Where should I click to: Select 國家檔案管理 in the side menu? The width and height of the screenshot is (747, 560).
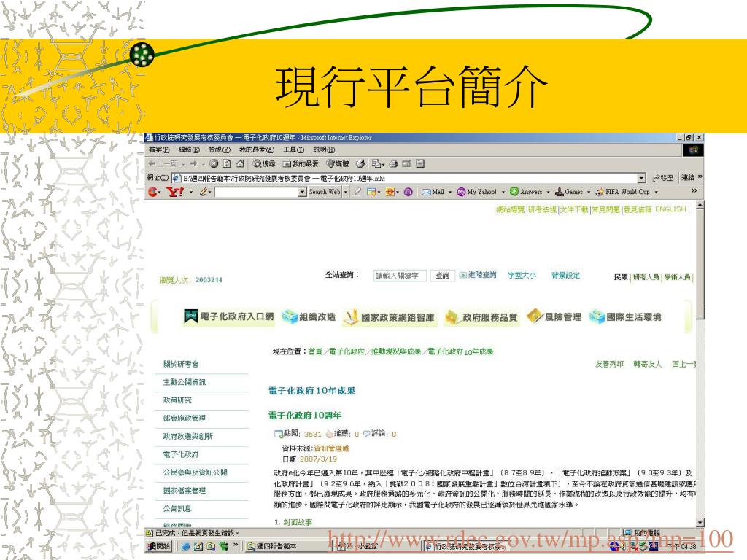[185, 491]
